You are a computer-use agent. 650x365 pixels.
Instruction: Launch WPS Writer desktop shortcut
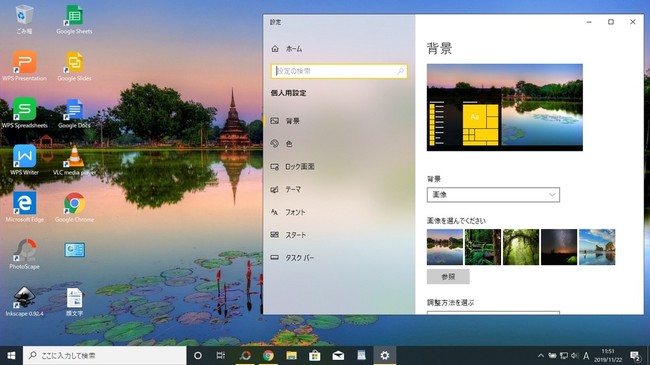coord(24,160)
